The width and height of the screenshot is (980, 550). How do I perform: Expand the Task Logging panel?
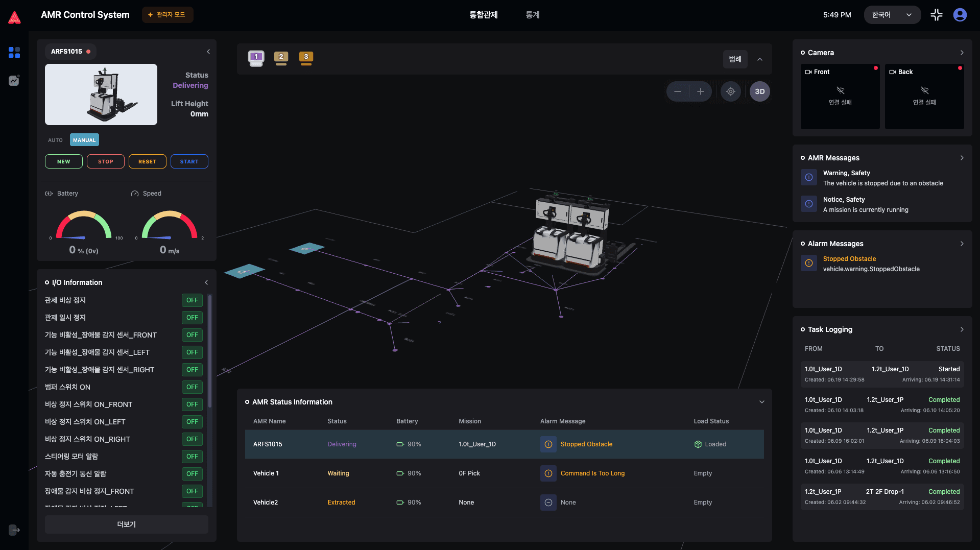pyautogui.click(x=962, y=329)
